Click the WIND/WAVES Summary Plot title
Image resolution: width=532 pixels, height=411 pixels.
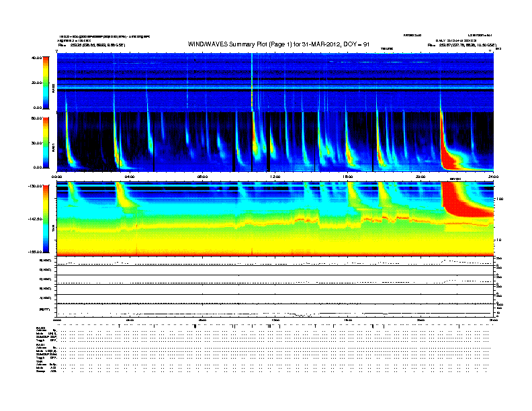[279, 44]
